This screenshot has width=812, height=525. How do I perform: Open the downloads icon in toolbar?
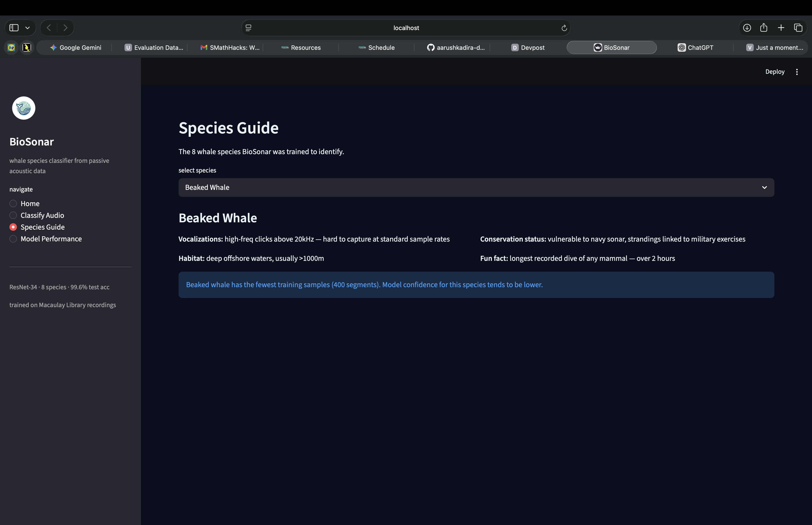(747, 28)
